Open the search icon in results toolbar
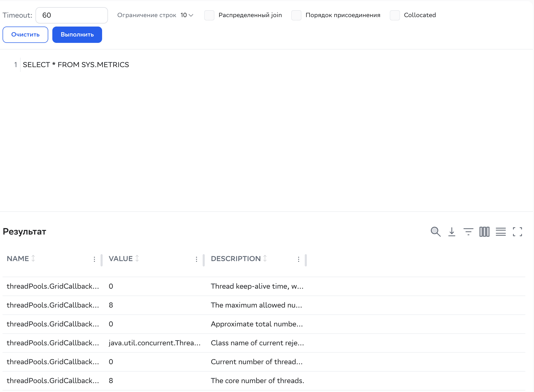Viewport: 534px width, 392px height. coord(435,232)
